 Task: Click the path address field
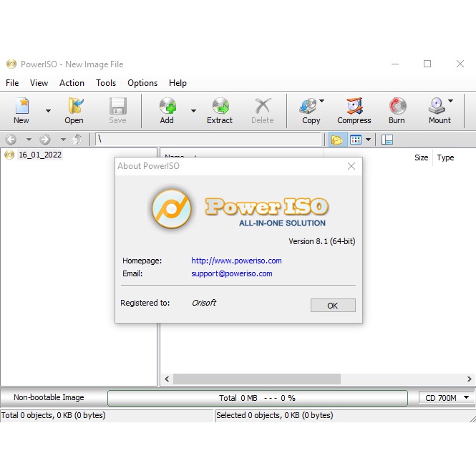click(x=208, y=140)
